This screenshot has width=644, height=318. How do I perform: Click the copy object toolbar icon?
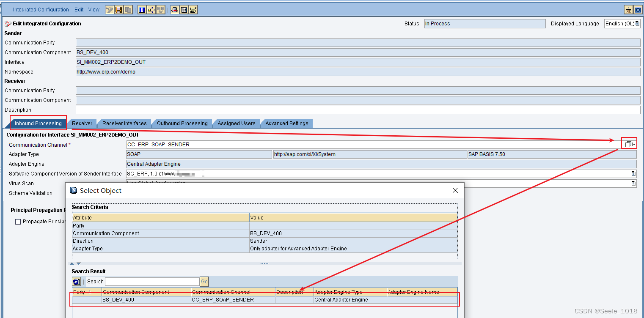(128, 10)
